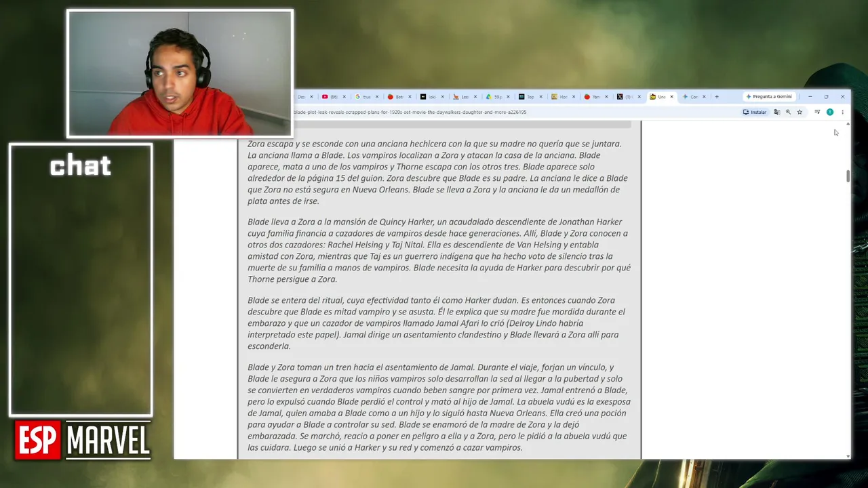
Task: Close the YouTube (86) tab
Action: coord(344,96)
